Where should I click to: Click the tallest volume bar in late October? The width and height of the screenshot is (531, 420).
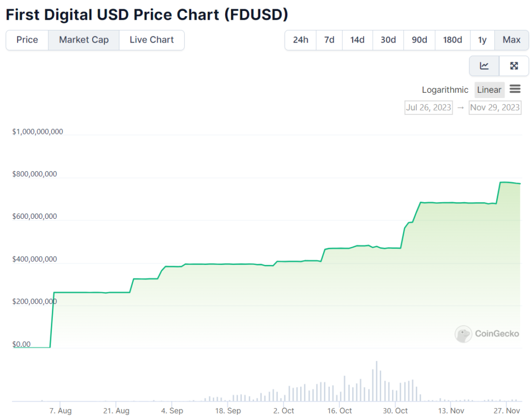click(376, 381)
